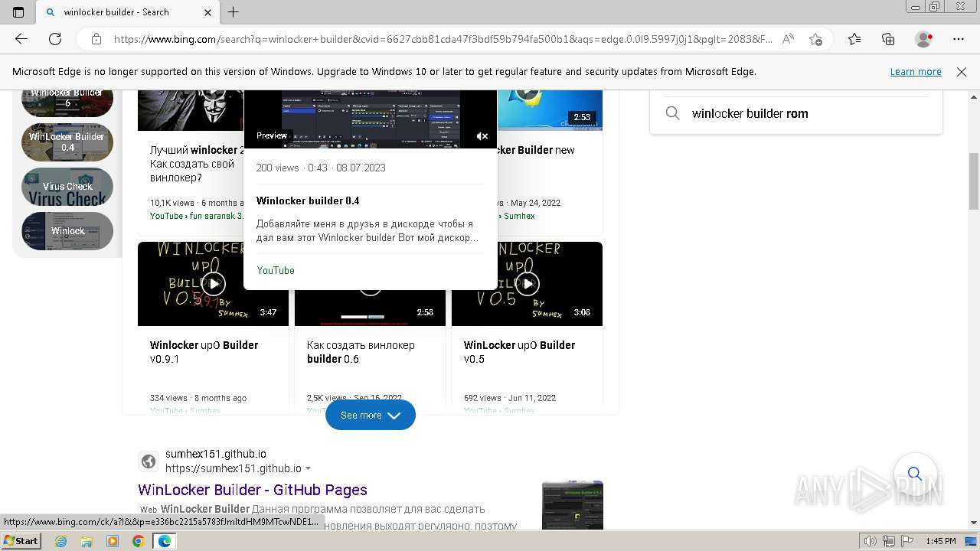This screenshot has width=980, height=551.
Task: Open the Favorites list
Action: 854,39
